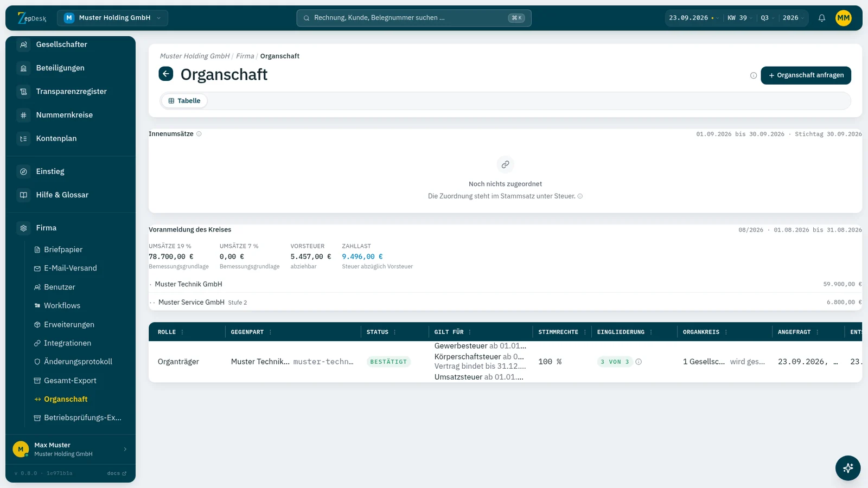Open the Q3 quarter dropdown

coord(767,18)
